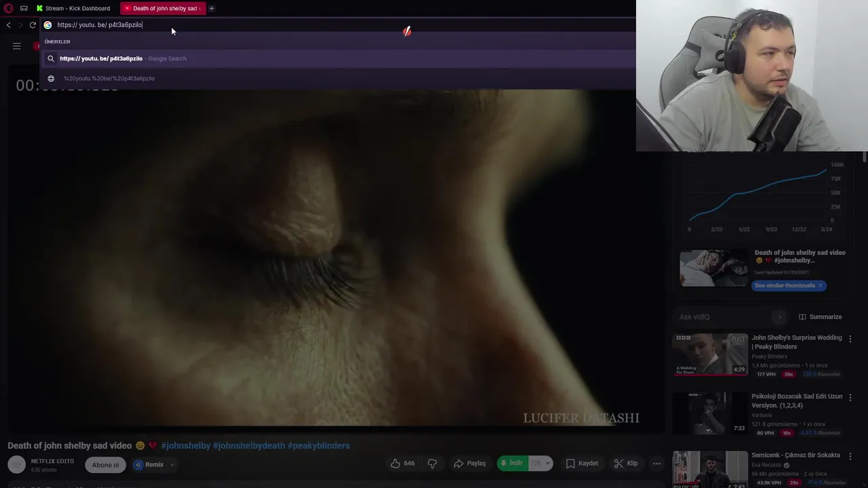This screenshot has width=868, height=488.
Task: Select the Death of john shelby sad tab
Action: point(162,8)
